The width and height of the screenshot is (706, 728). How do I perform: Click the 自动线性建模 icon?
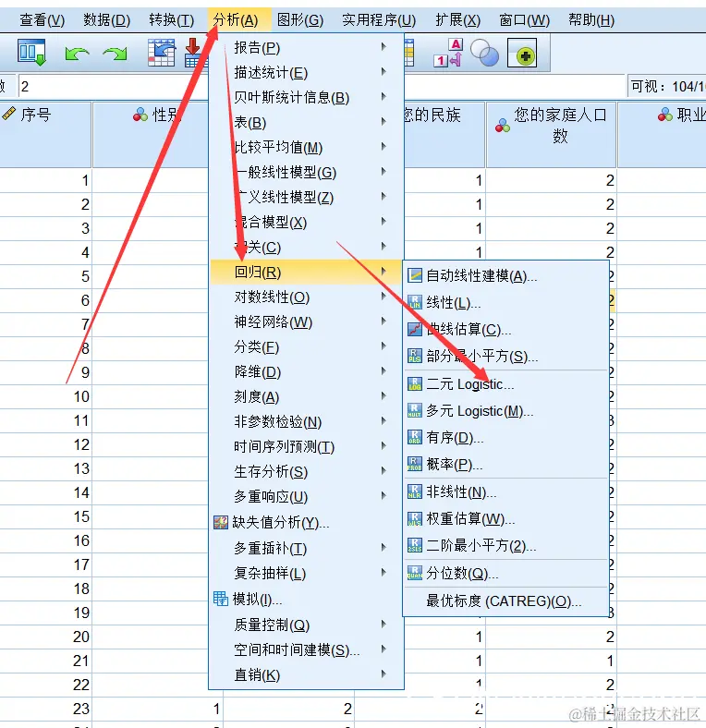(x=415, y=275)
